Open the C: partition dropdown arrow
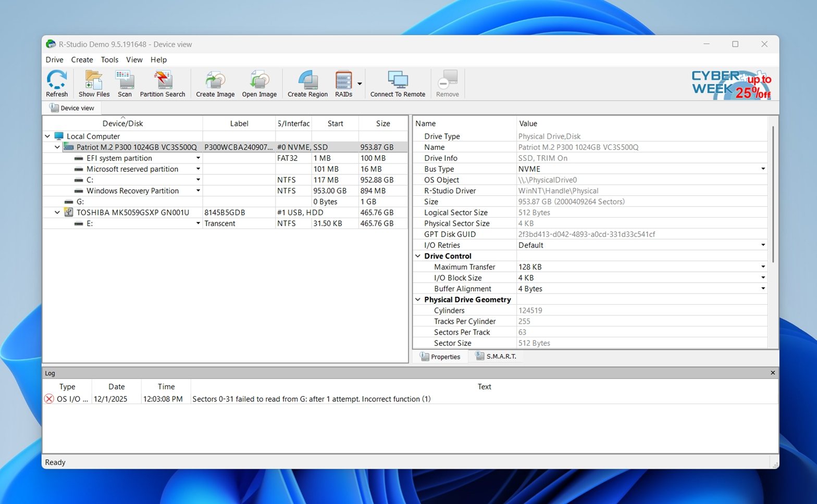The height and width of the screenshot is (504, 817). tap(198, 180)
